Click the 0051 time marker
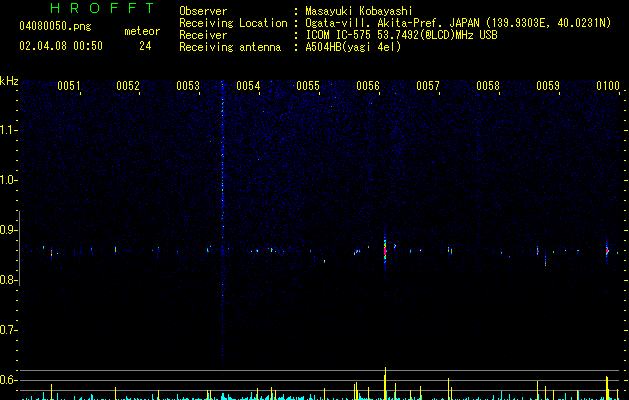629x400 pixels. point(69,86)
